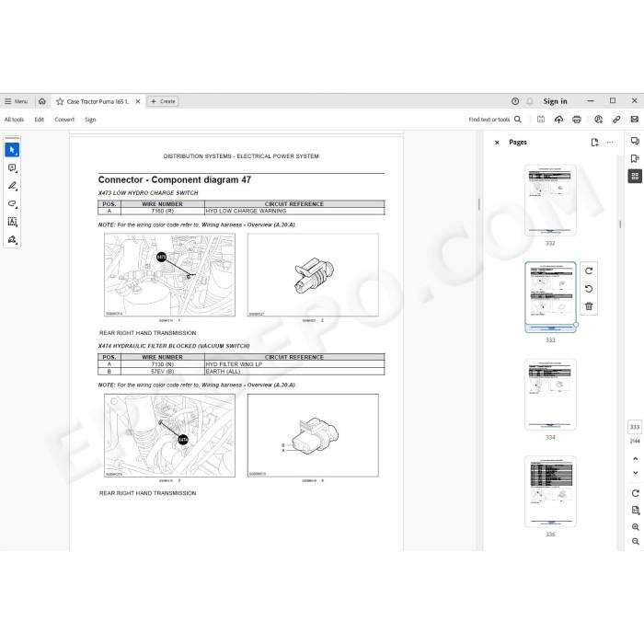This screenshot has width=644, height=644.
Task: Switch to Case Tractor Puma 165 tab
Action: 98,101
